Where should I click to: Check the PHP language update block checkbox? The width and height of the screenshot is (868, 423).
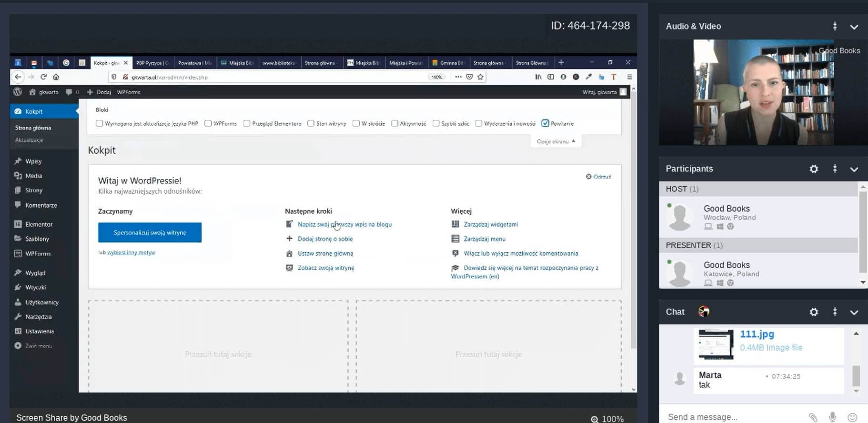click(99, 123)
